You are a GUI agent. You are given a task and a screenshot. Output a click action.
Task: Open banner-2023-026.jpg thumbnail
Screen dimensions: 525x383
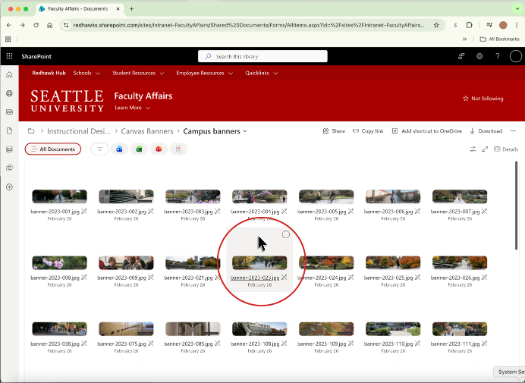coord(459,263)
